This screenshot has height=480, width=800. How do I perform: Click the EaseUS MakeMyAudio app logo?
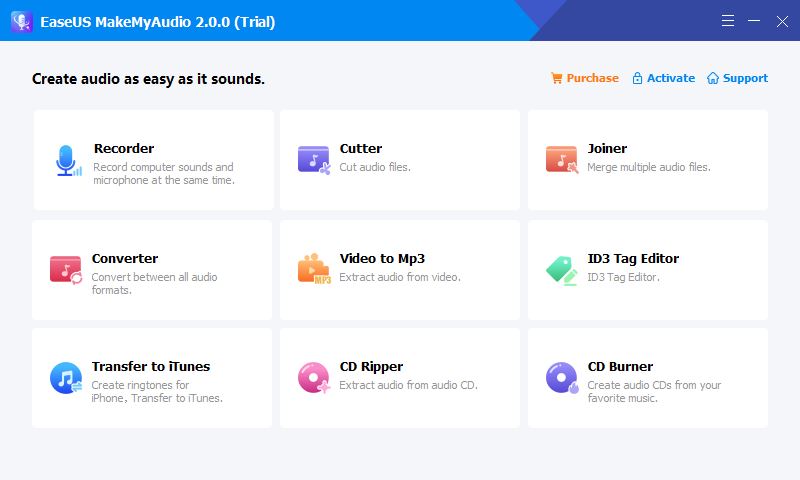[x=21, y=21]
